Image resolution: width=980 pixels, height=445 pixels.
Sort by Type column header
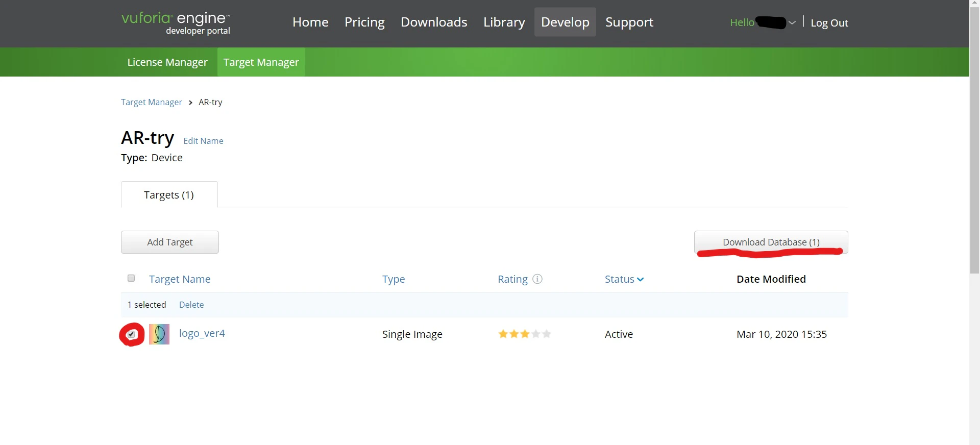point(394,279)
